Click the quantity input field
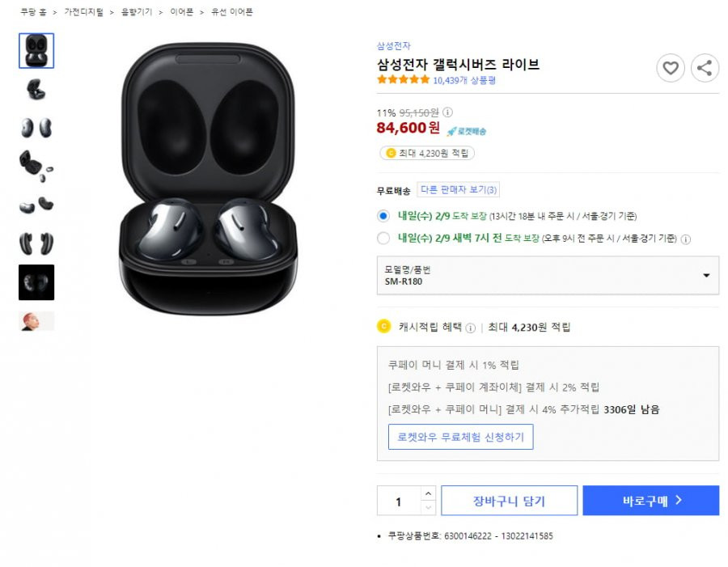The width and height of the screenshot is (728, 567). pyautogui.click(x=399, y=501)
